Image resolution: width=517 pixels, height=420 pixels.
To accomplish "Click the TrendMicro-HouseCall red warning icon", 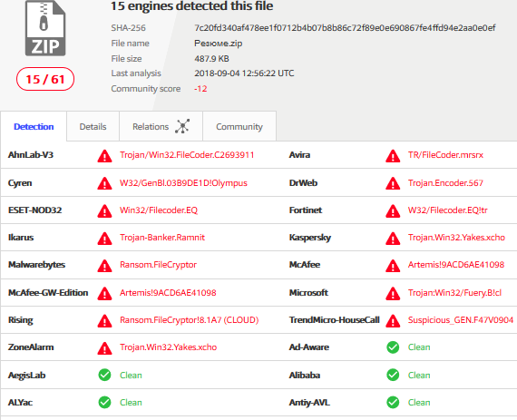I will (393, 321).
